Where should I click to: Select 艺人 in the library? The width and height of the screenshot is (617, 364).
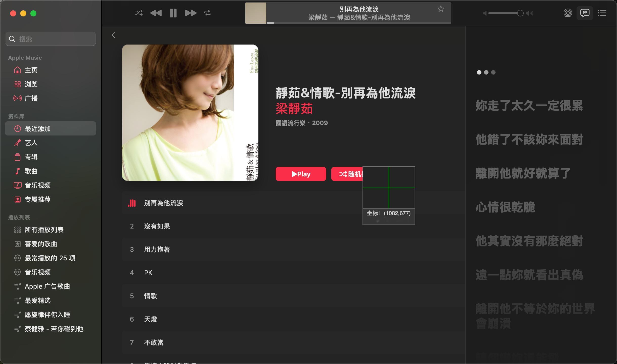pos(51,143)
